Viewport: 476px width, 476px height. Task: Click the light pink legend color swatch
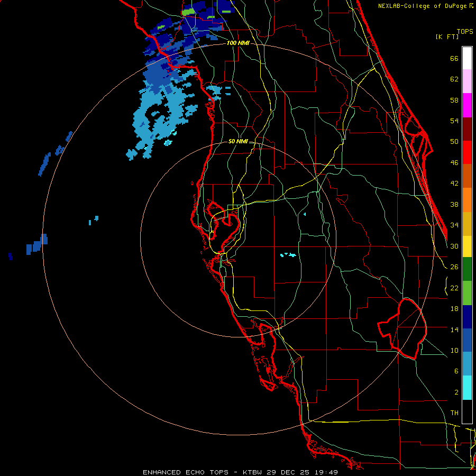point(467,81)
